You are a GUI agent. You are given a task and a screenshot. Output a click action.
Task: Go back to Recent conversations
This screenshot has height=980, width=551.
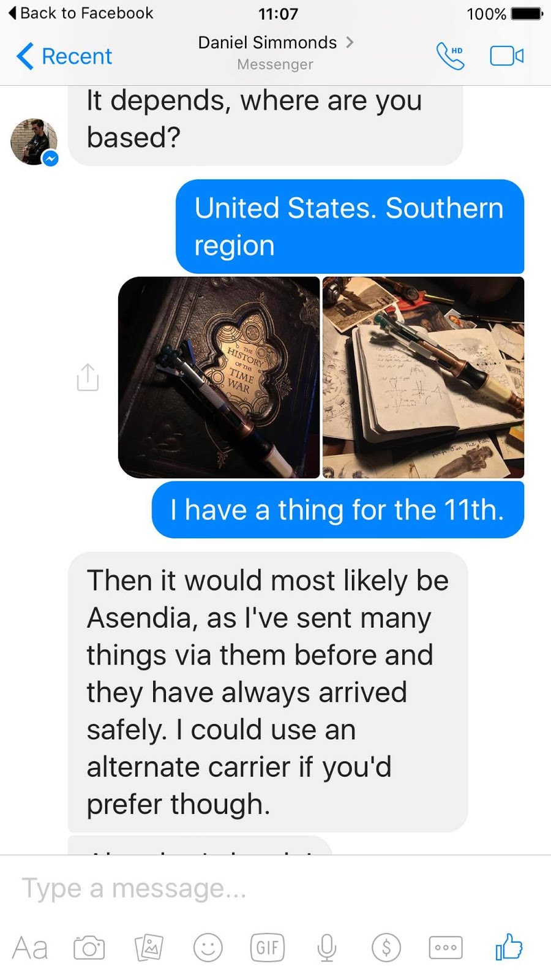64,56
